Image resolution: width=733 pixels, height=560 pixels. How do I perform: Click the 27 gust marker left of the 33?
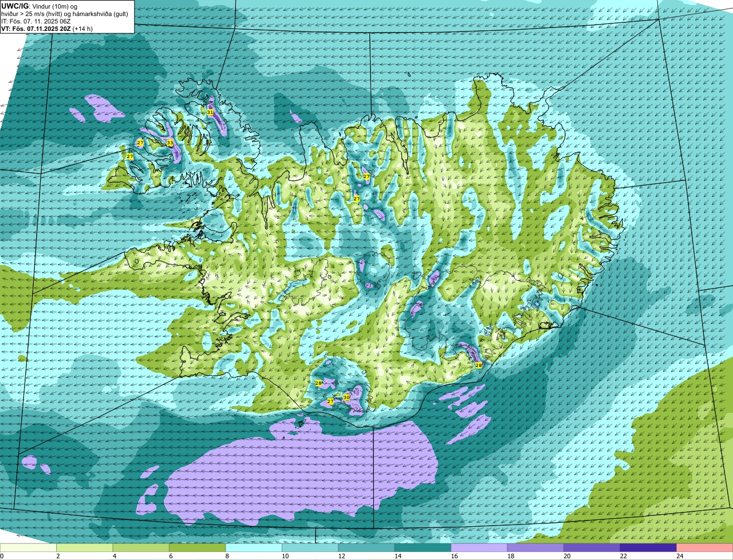tap(140, 142)
